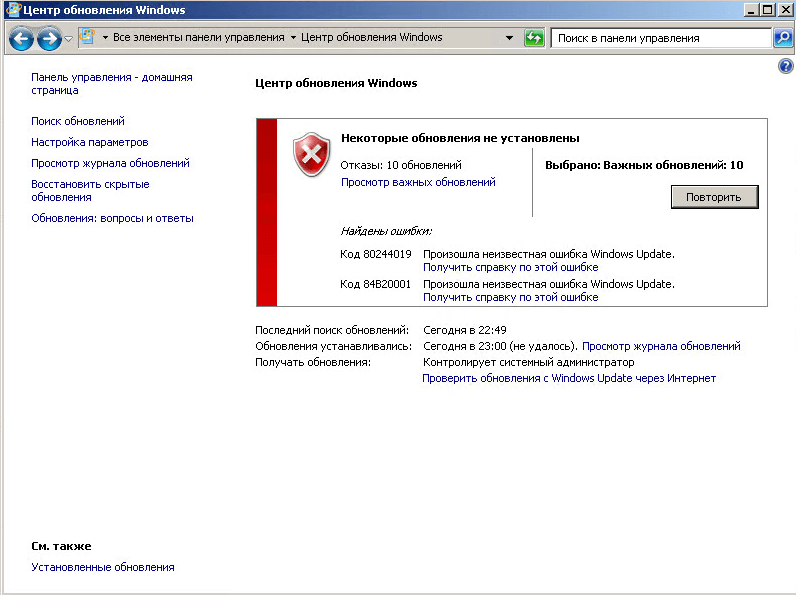Get help for error code 80244019
Viewport: 796px width, 595px height.
click(510, 267)
